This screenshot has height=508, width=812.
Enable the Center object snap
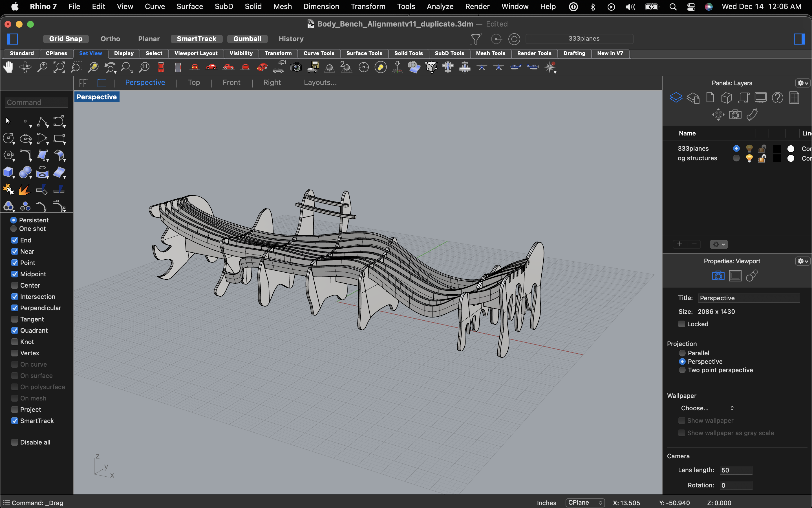pyautogui.click(x=14, y=285)
